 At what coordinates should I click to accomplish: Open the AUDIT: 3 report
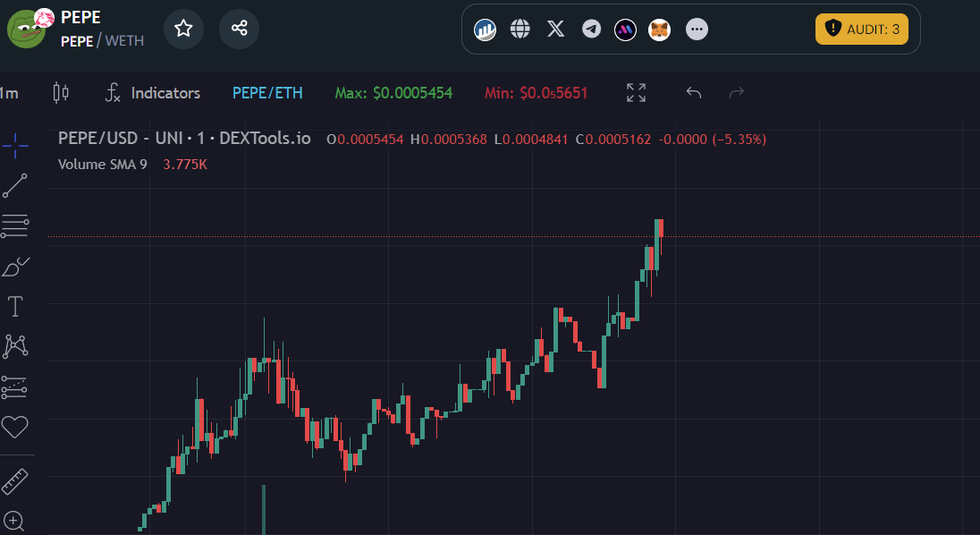point(861,29)
